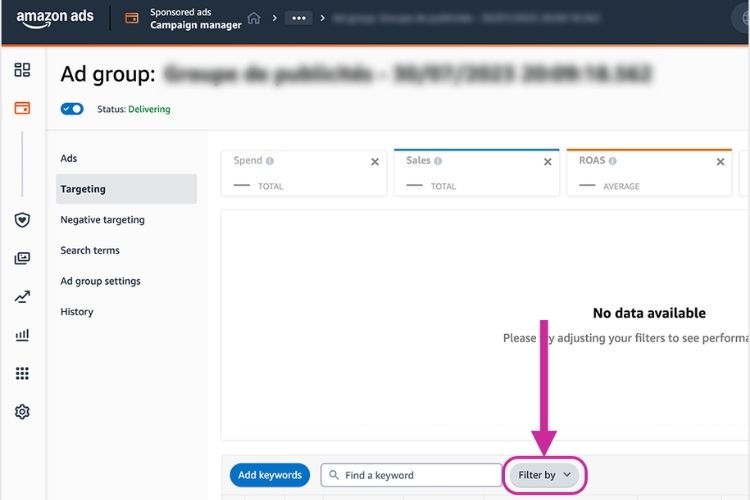Screen dimensions: 750x500
Task: Click the Sales info icon
Action: tap(438, 161)
